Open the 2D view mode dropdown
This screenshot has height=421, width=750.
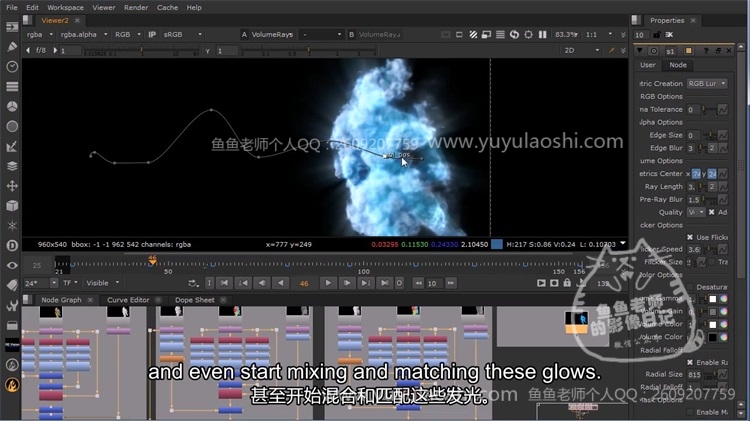pyautogui.click(x=581, y=50)
